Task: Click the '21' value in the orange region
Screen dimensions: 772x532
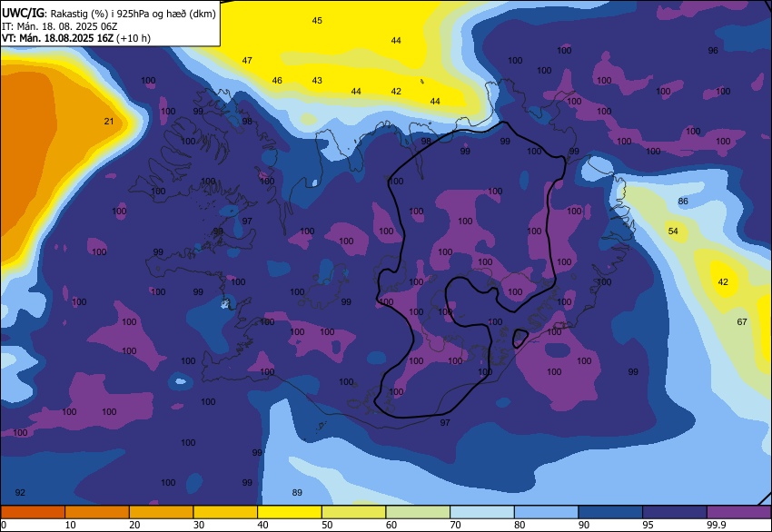Action: point(109,121)
